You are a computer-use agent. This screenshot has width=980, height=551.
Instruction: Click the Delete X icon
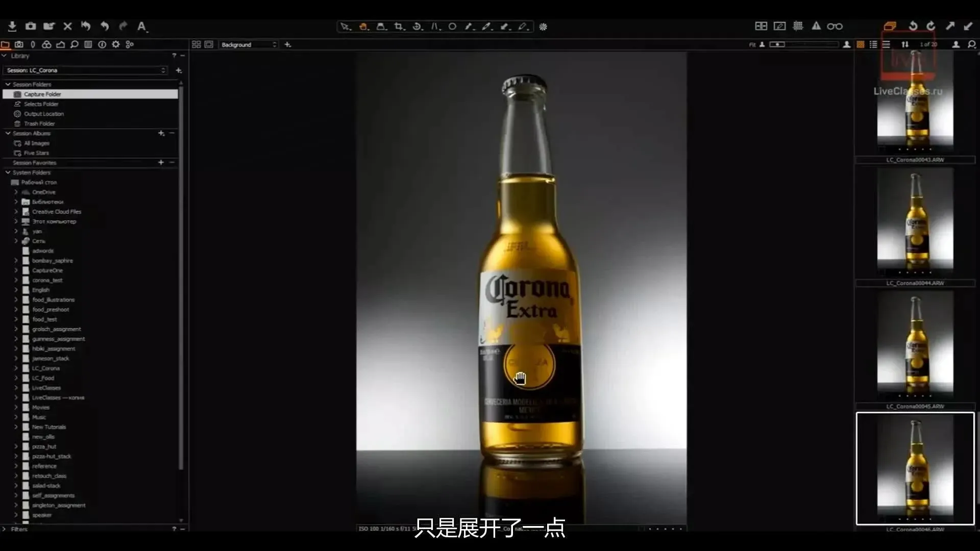[67, 26]
